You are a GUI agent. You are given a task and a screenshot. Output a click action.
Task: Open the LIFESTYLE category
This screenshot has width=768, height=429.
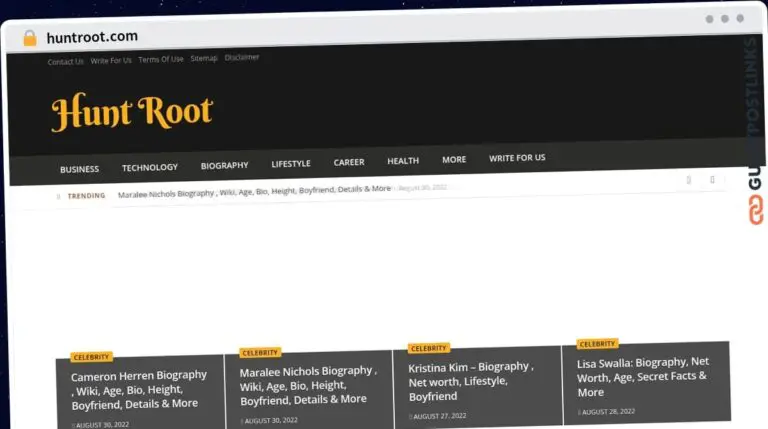coord(291,164)
